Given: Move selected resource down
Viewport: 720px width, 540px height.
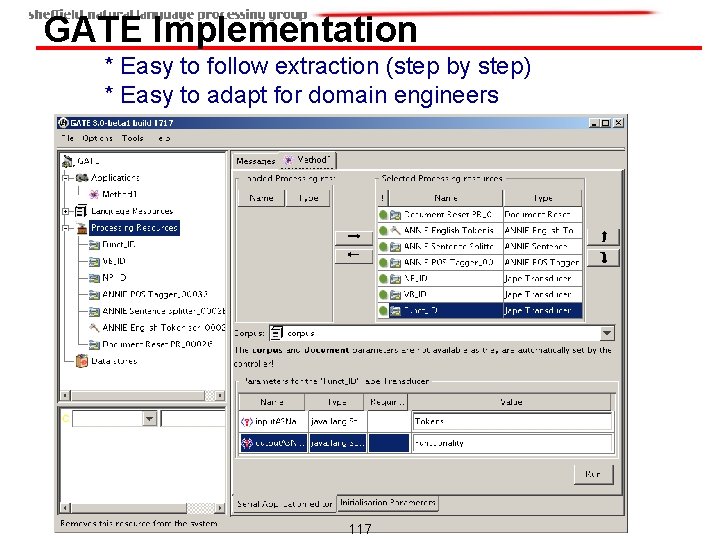Looking at the screenshot, I should click(604, 258).
